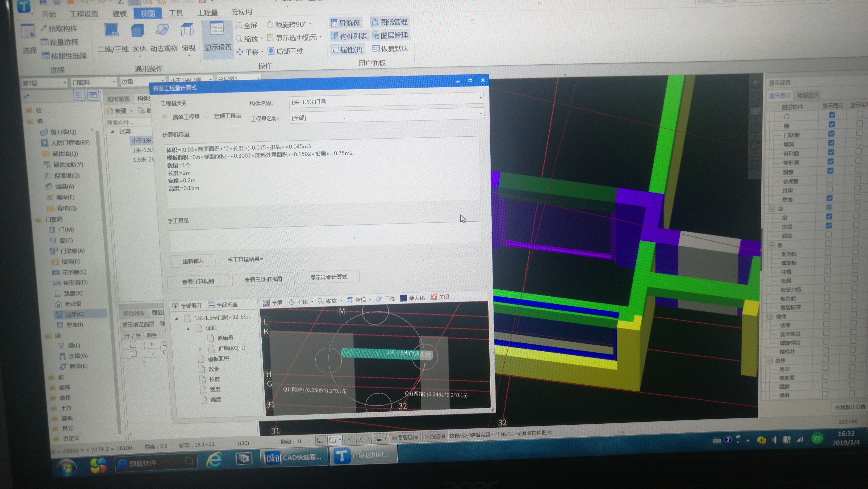Open the 工程量 ribbon tab
The height and width of the screenshot is (489, 868).
pyautogui.click(x=207, y=13)
